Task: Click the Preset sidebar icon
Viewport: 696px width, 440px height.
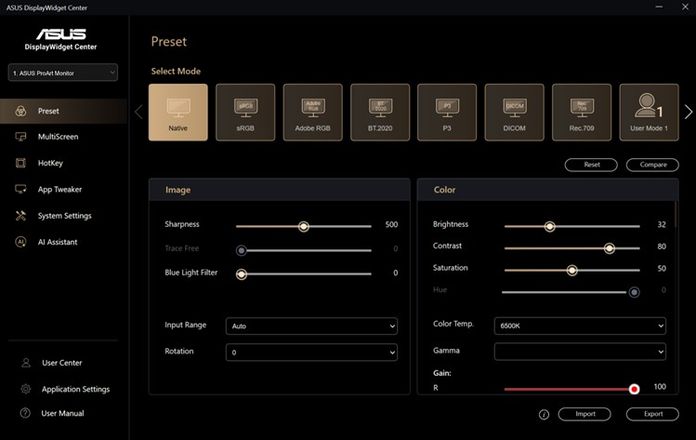Action: 21,111
